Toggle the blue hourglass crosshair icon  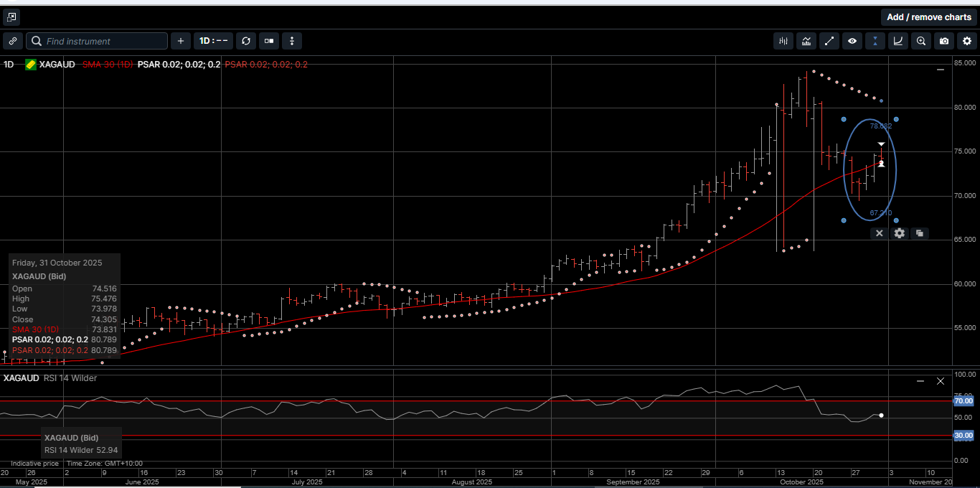coord(875,41)
